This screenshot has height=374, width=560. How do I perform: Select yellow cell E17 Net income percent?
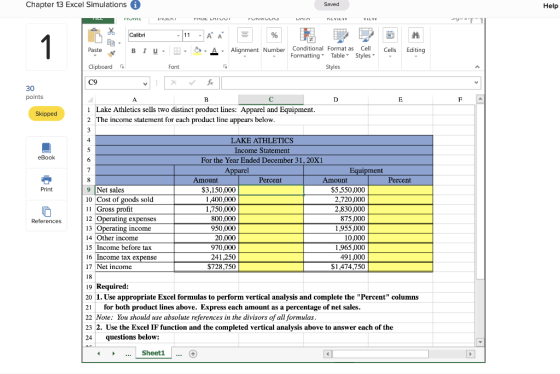tap(400, 267)
